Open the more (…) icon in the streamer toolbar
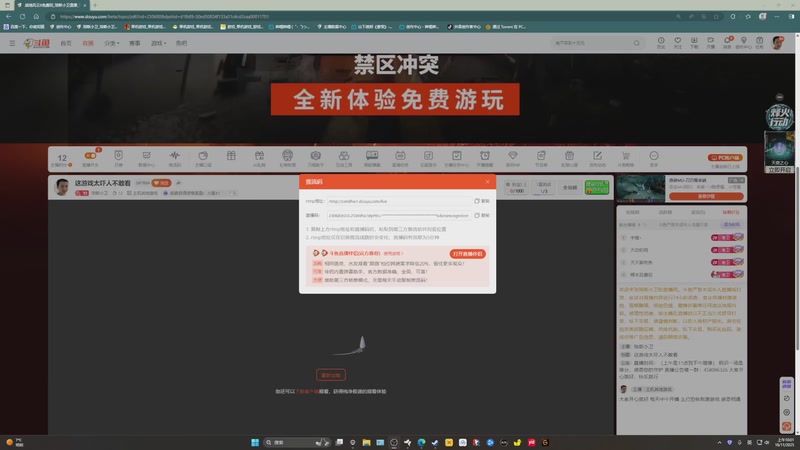The image size is (800, 450). point(654,156)
